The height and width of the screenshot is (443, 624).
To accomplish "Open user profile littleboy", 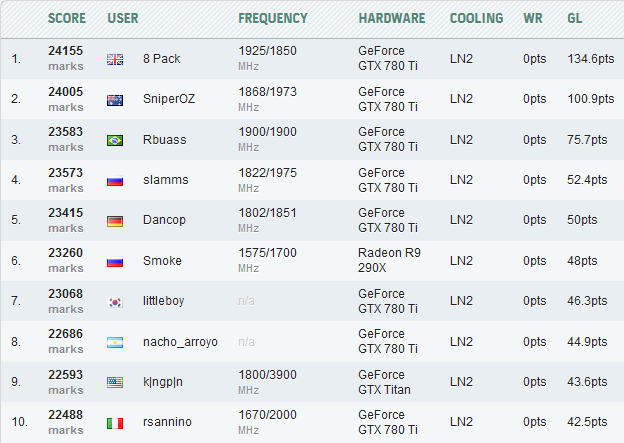I will (164, 301).
